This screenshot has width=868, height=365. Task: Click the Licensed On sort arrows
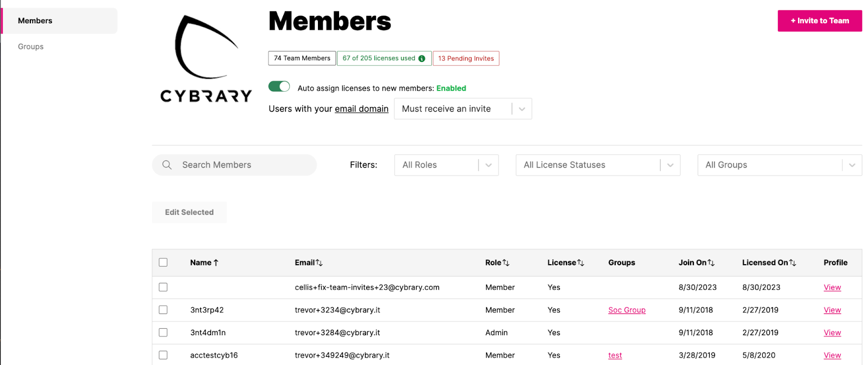click(793, 263)
